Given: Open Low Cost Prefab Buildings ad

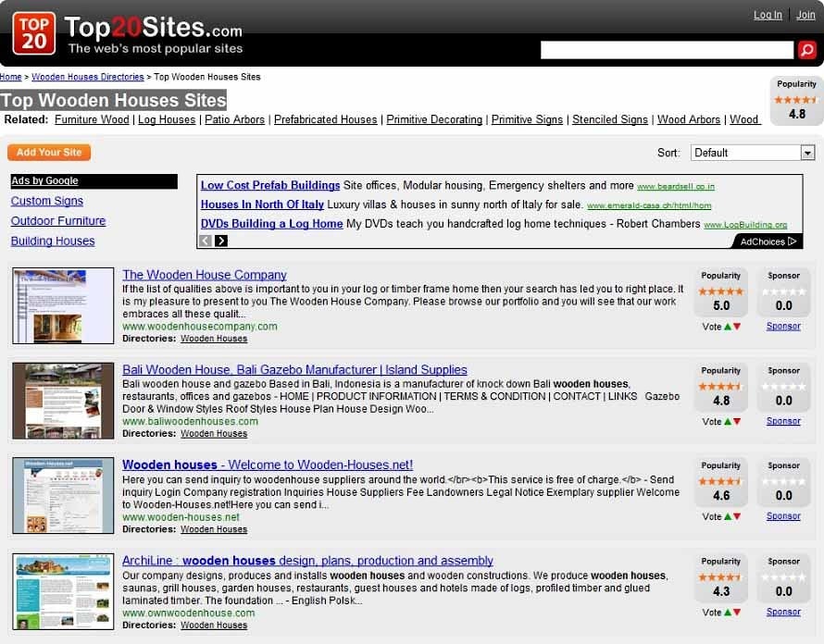Looking at the screenshot, I should [270, 185].
